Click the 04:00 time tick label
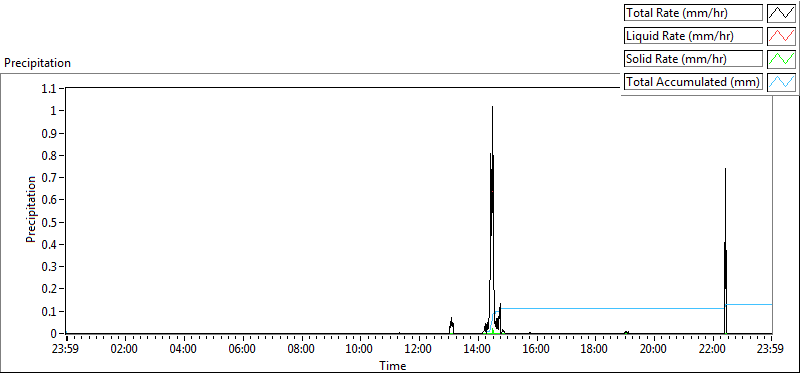800x373 pixels. click(183, 350)
